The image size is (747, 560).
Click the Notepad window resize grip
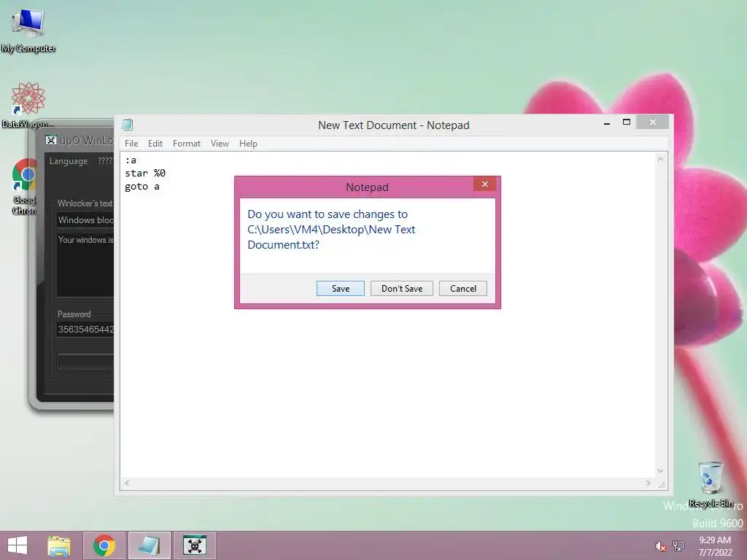[661, 484]
